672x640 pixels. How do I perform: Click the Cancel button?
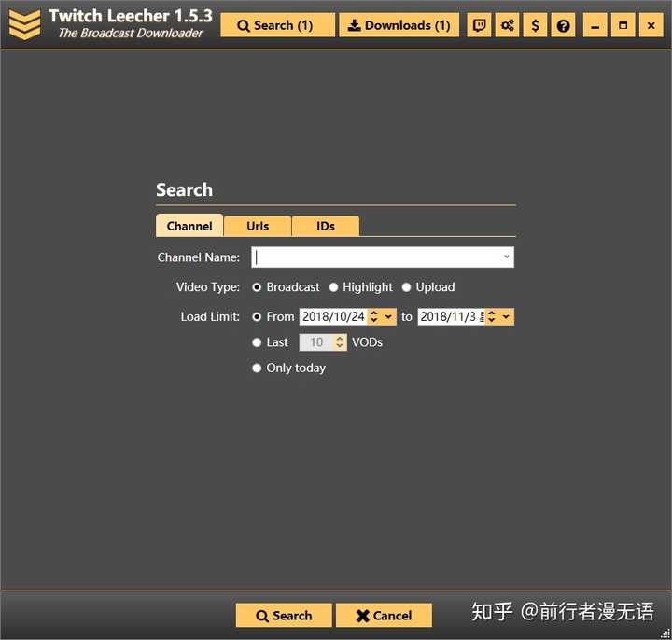(x=384, y=616)
